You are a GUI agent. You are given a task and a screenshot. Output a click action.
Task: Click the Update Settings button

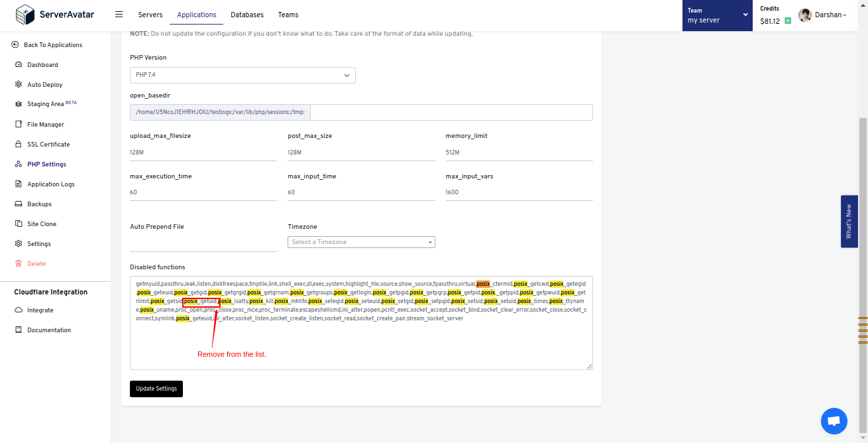click(156, 389)
